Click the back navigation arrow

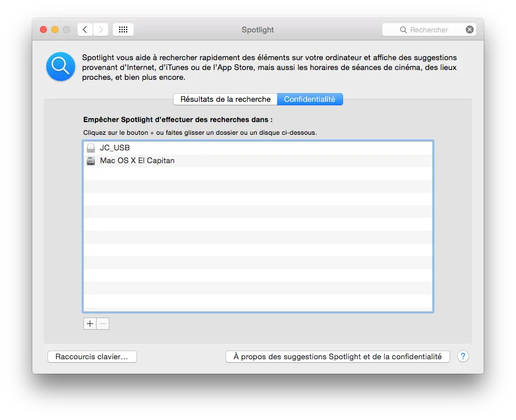click(x=85, y=30)
